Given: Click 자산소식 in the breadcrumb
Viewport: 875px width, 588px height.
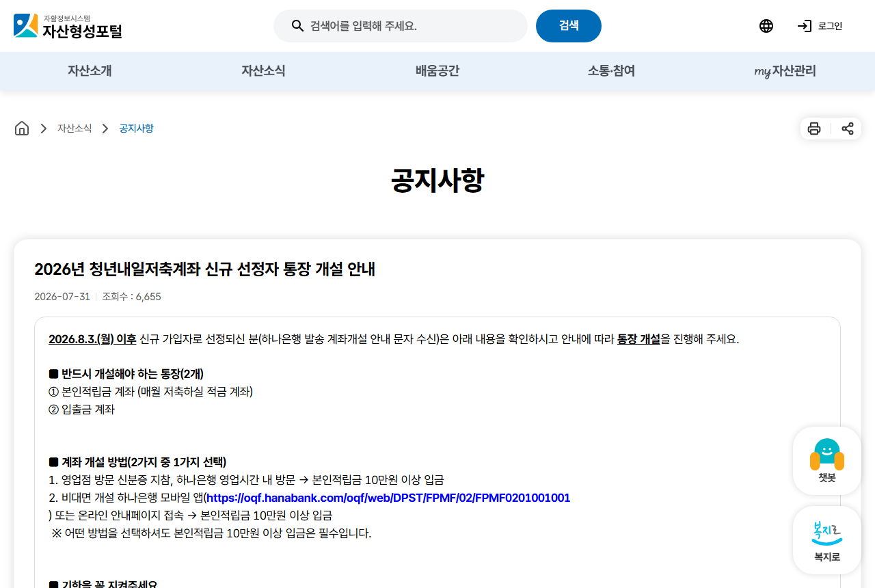Looking at the screenshot, I should tap(75, 129).
